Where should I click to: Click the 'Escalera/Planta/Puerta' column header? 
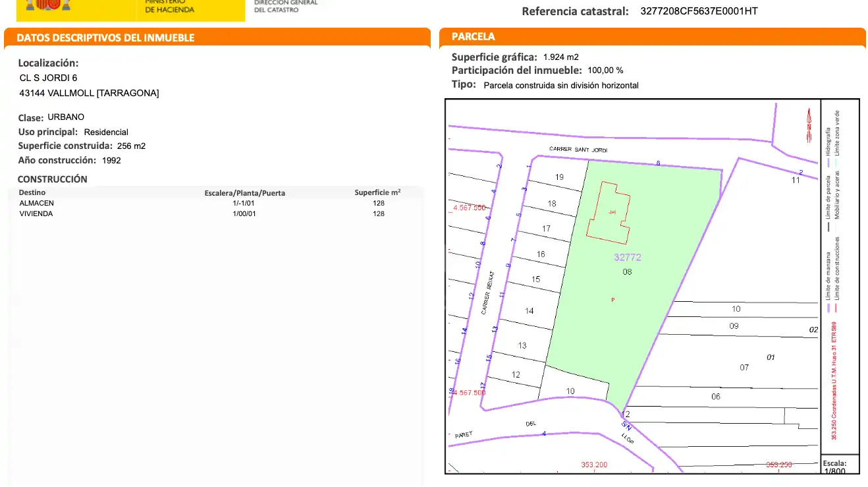pyautogui.click(x=244, y=192)
